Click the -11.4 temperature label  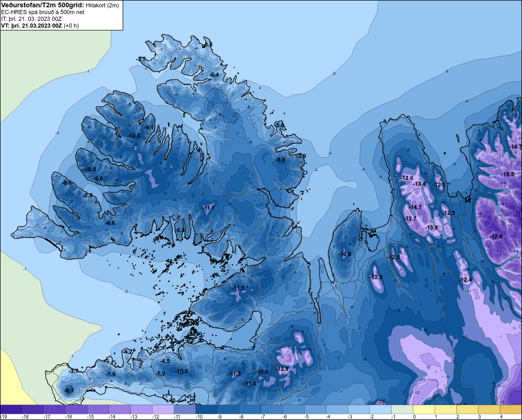pyautogui.click(x=250, y=383)
